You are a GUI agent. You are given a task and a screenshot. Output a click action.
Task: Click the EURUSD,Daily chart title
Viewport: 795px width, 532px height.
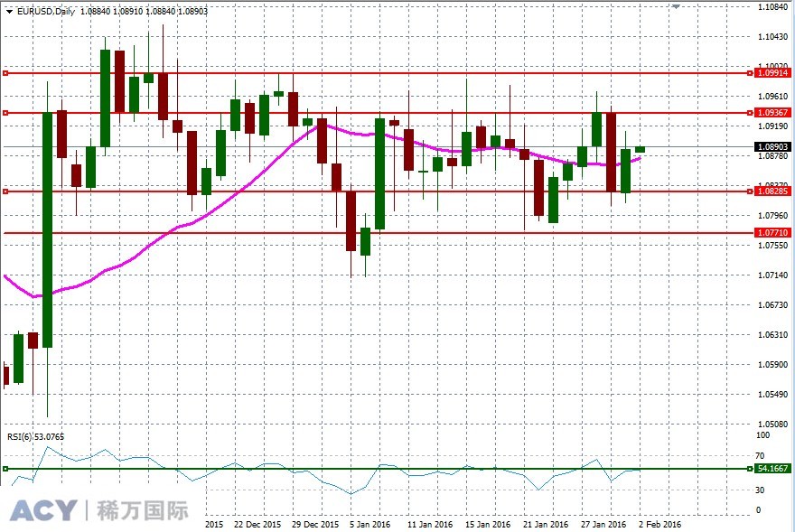tap(46, 11)
